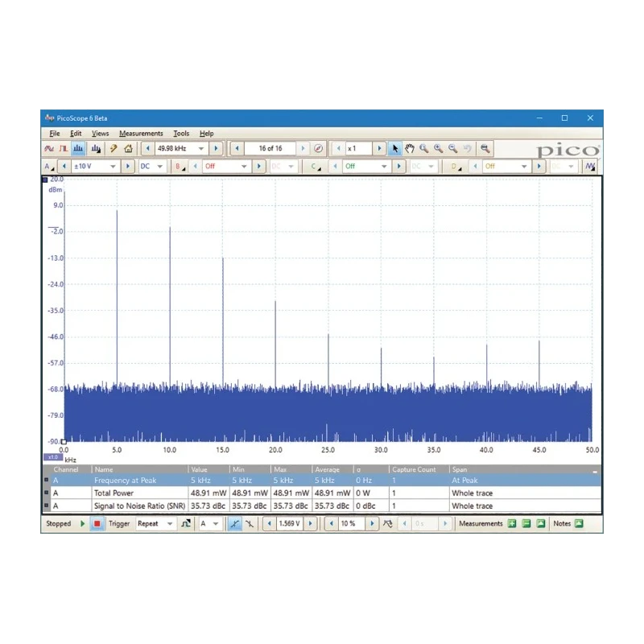Stop capture with red square button
The image size is (644, 644).
pos(97,524)
